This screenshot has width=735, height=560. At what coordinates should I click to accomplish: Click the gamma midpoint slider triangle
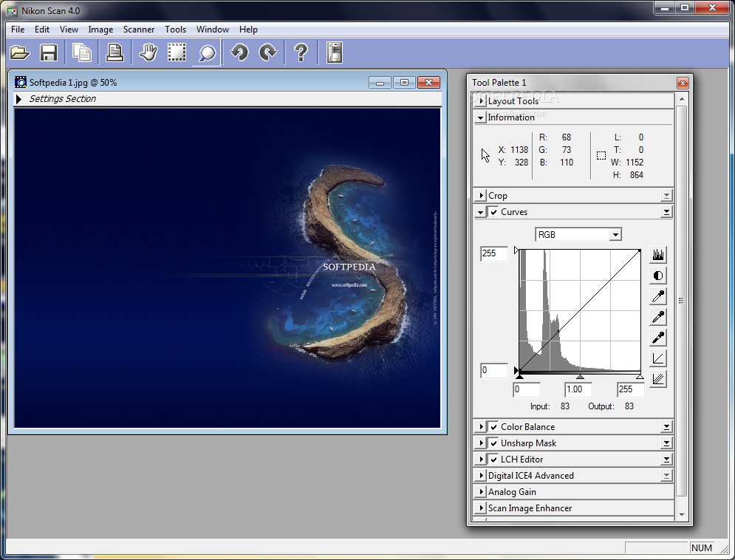pos(580,376)
